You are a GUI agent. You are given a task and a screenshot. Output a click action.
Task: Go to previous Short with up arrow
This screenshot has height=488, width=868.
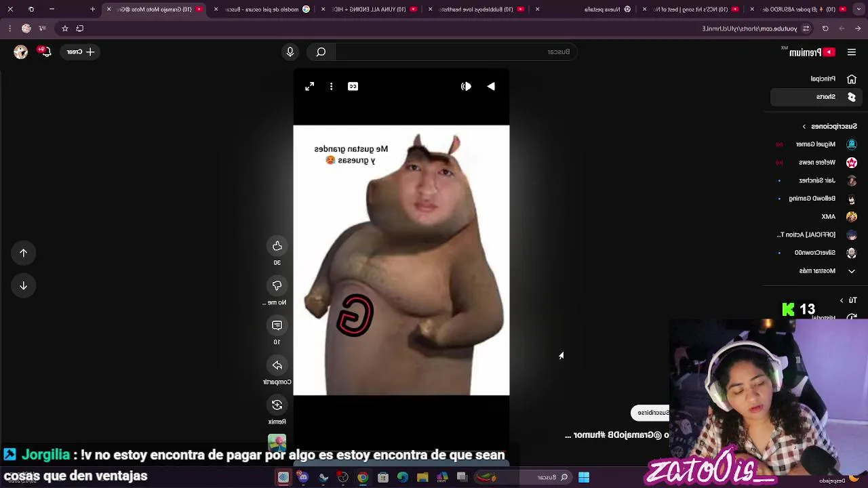23,253
